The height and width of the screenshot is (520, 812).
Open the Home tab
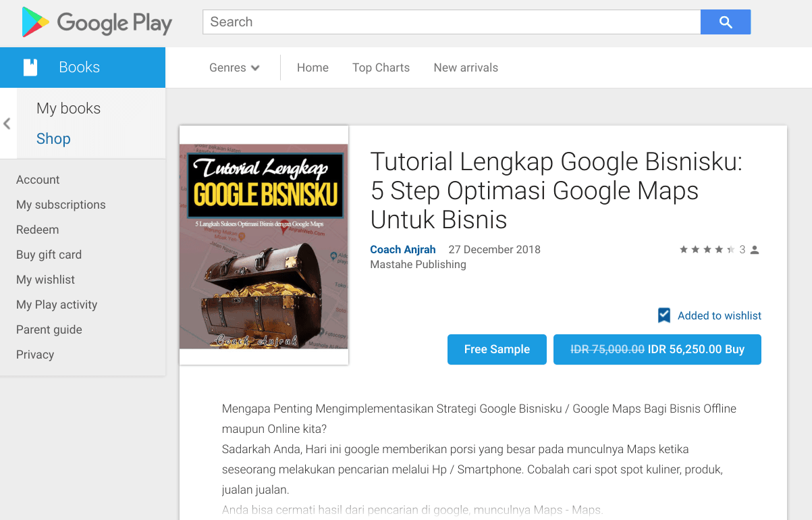click(x=313, y=68)
